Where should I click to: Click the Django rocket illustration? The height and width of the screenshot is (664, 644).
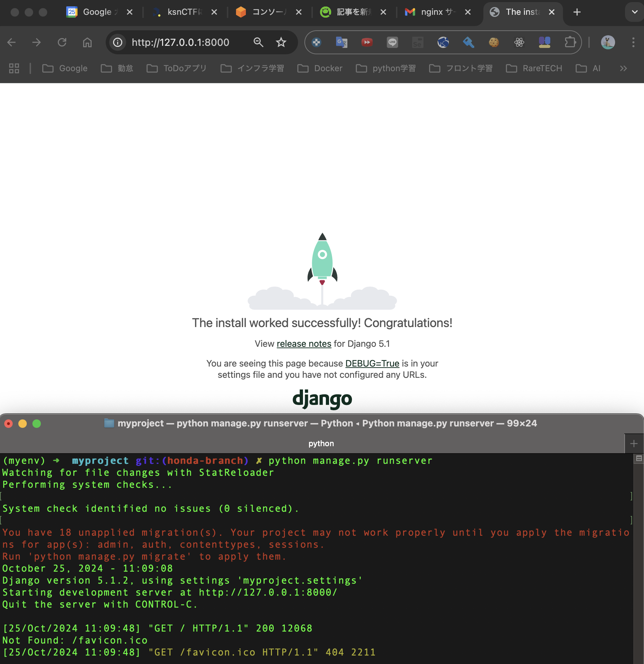[322, 271]
